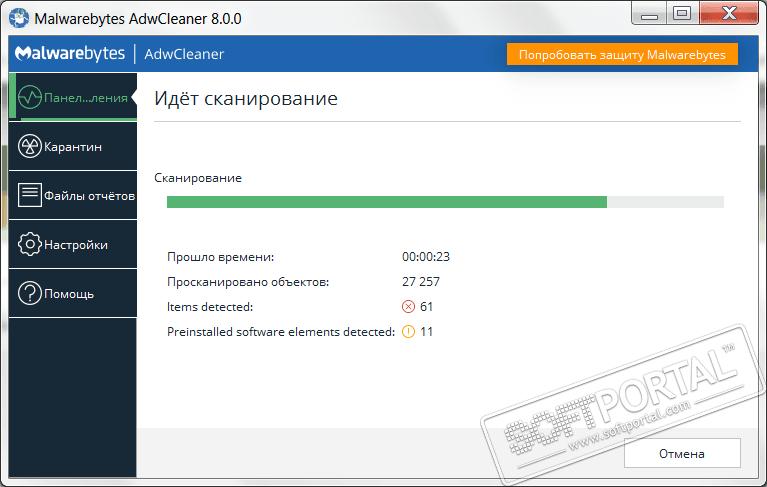Viewport: 767px width, 487px height.
Task: Select the Панель управления dashboard tab
Action: click(73, 96)
